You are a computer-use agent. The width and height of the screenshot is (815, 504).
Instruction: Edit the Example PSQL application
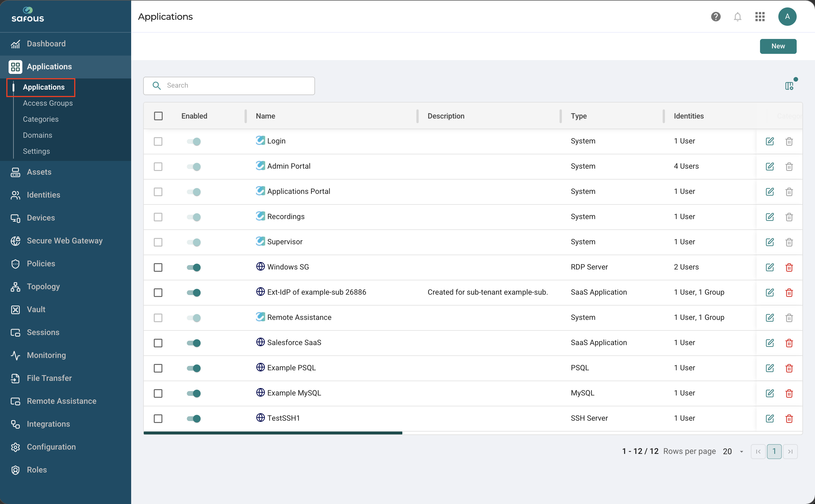769,368
